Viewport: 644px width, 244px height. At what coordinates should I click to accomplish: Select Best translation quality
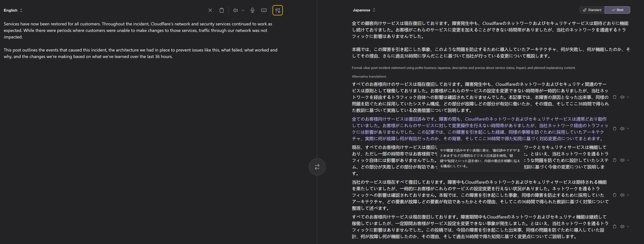(617, 10)
